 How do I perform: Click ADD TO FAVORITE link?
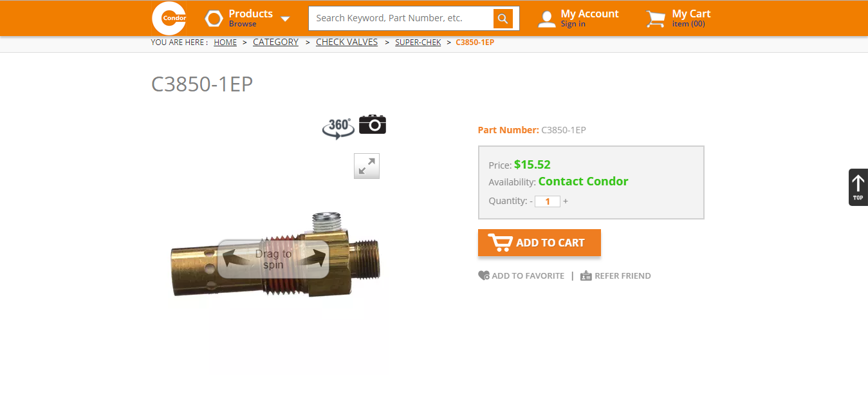click(521, 275)
